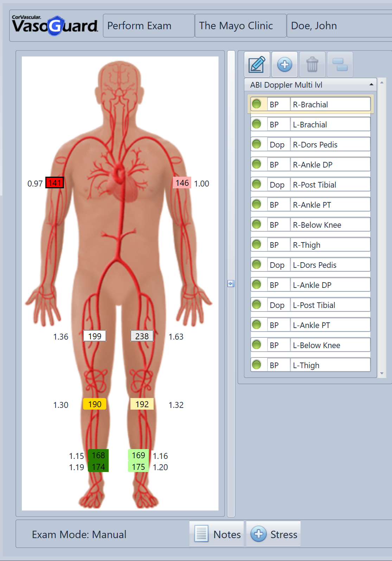Toggle green indicator for L-Brachial
Image resolution: width=392 pixels, height=561 pixels.
(x=257, y=124)
